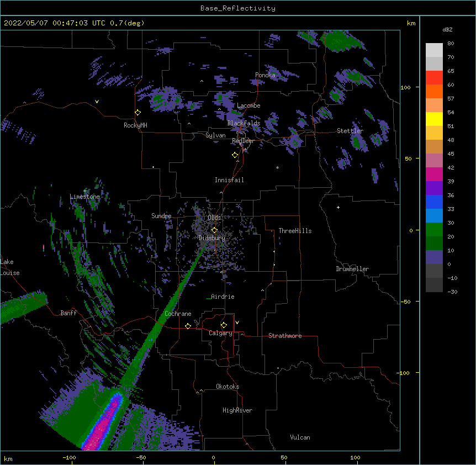Click the white asterisk marker east of Innisfail
Screen dimensions: 476x465
(277, 167)
